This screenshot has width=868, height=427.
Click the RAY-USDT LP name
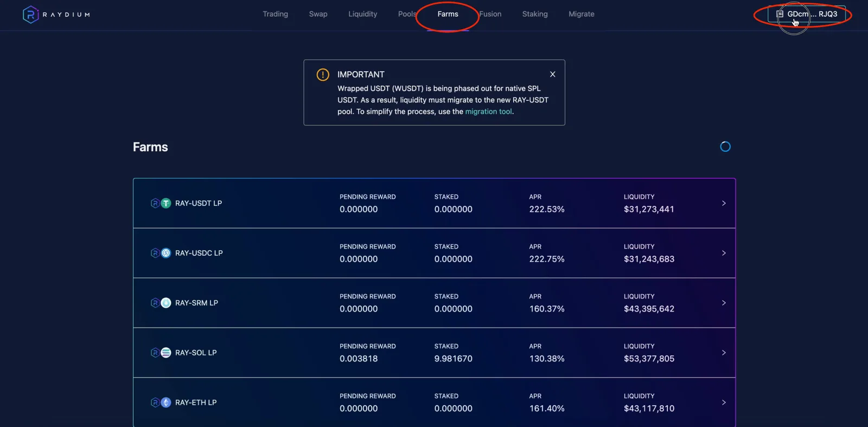click(x=199, y=203)
